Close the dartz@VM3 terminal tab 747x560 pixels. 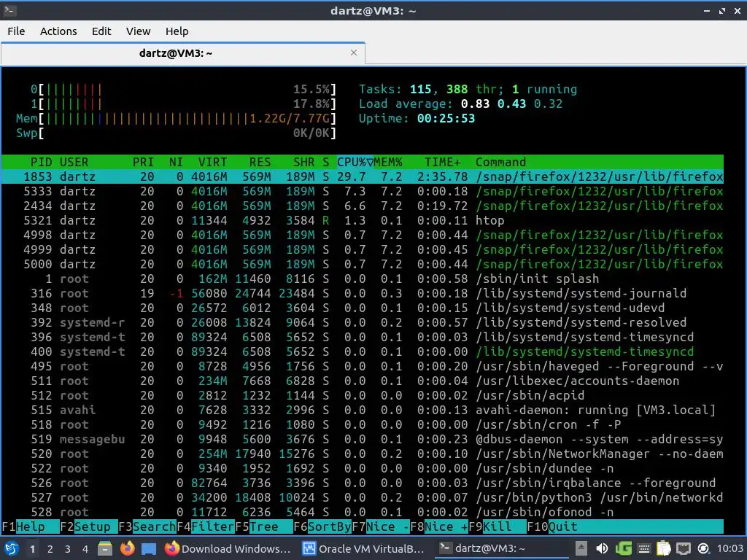coord(354,52)
